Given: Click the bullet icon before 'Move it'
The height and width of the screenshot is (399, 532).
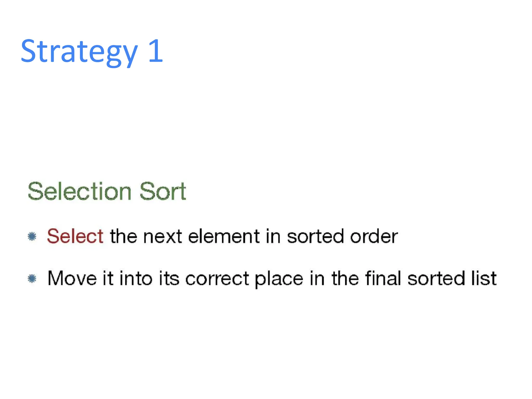Looking at the screenshot, I should (32, 279).
